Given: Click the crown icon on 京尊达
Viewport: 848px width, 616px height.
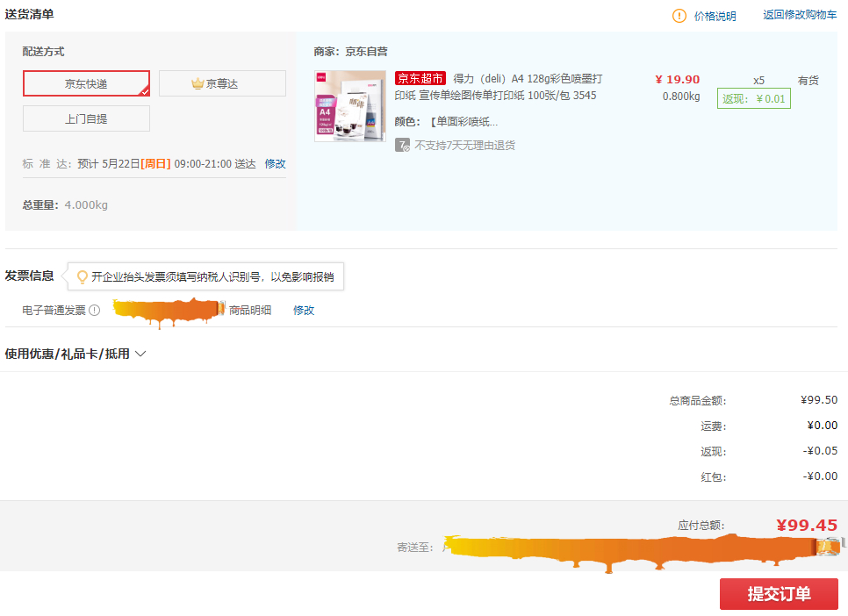Looking at the screenshot, I should [x=198, y=84].
